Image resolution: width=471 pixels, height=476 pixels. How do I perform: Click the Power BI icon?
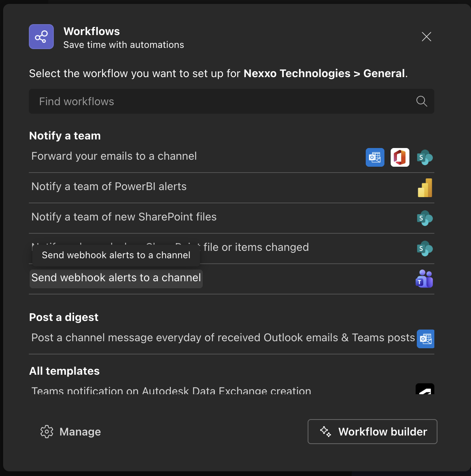click(x=425, y=188)
